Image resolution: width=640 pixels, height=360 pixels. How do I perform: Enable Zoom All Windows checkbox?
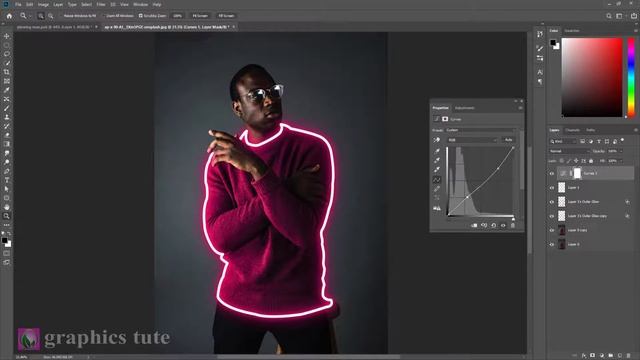click(x=104, y=16)
